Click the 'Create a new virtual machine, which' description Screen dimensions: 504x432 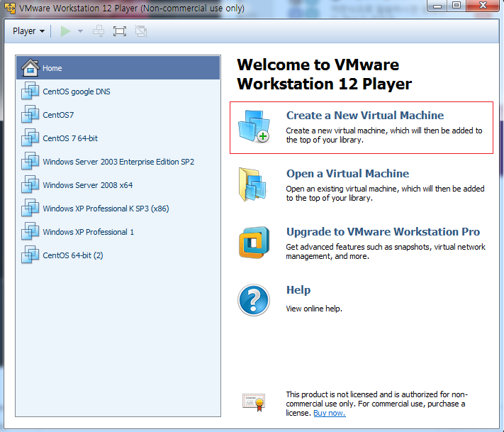click(384, 135)
